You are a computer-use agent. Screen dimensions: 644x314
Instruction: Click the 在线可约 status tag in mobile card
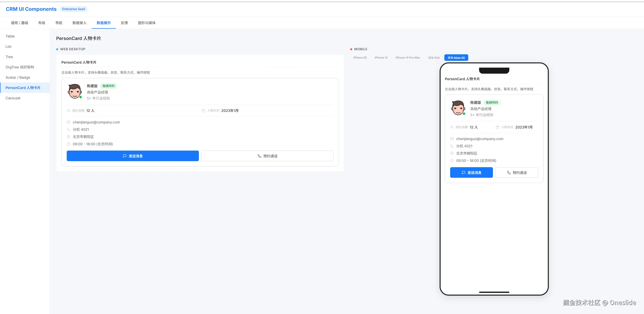coord(492,103)
